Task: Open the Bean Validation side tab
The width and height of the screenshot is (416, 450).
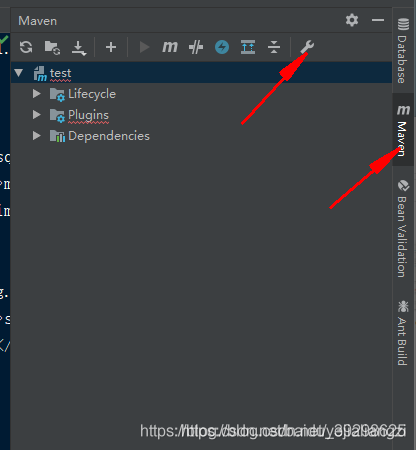Action: (x=403, y=228)
